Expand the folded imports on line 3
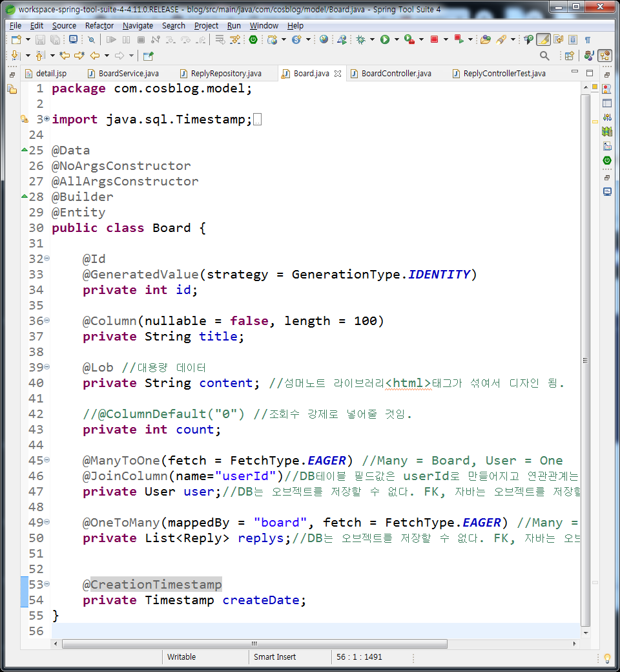Viewport: 620px width, 672px height. pyautogui.click(x=46, y=118)
